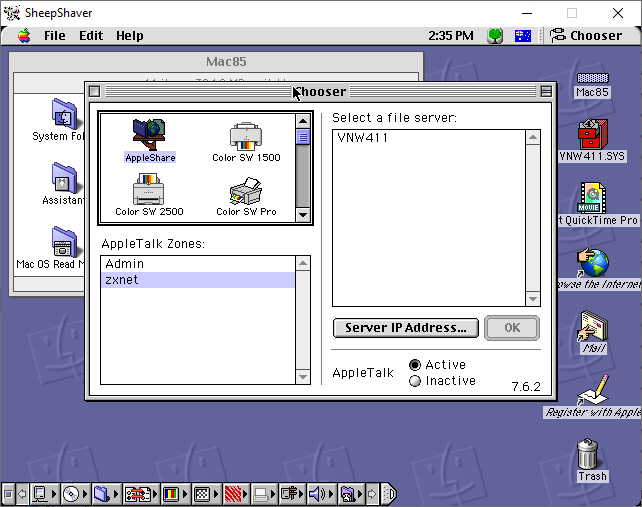Click down arrow of file server list scrollbar
The image size is (642, 507).
533,299
